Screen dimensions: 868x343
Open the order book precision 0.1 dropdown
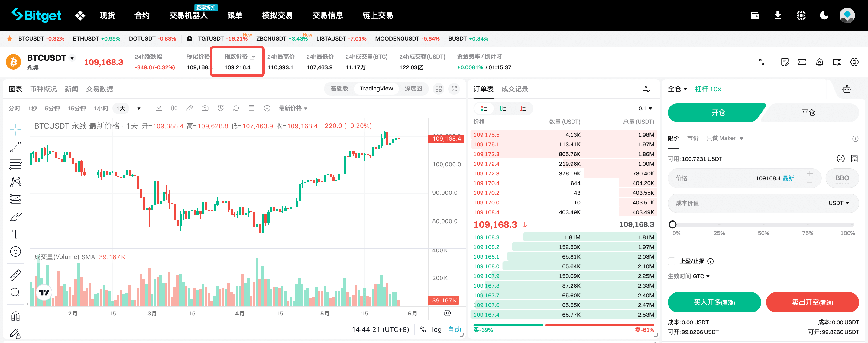pyautogui.click(x=645, y=108)
